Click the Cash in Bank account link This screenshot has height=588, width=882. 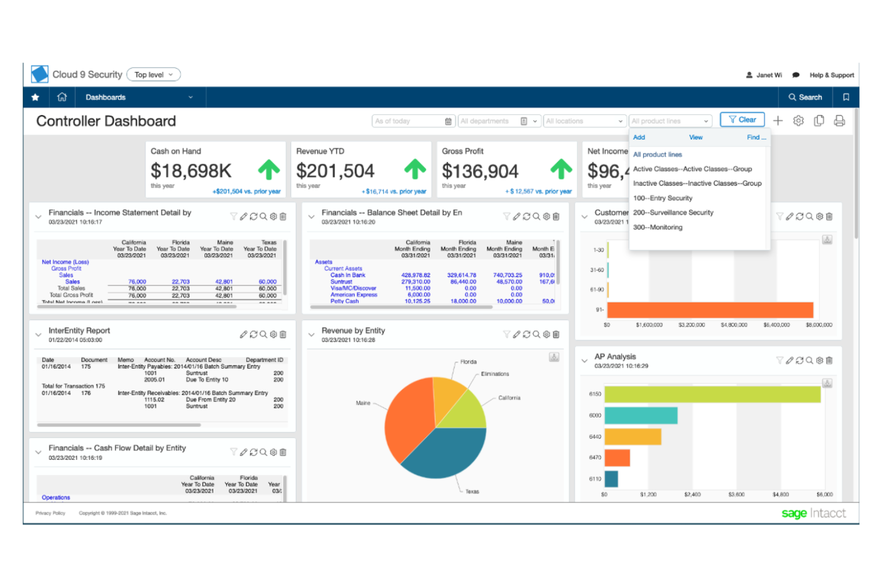coord(348,275)
